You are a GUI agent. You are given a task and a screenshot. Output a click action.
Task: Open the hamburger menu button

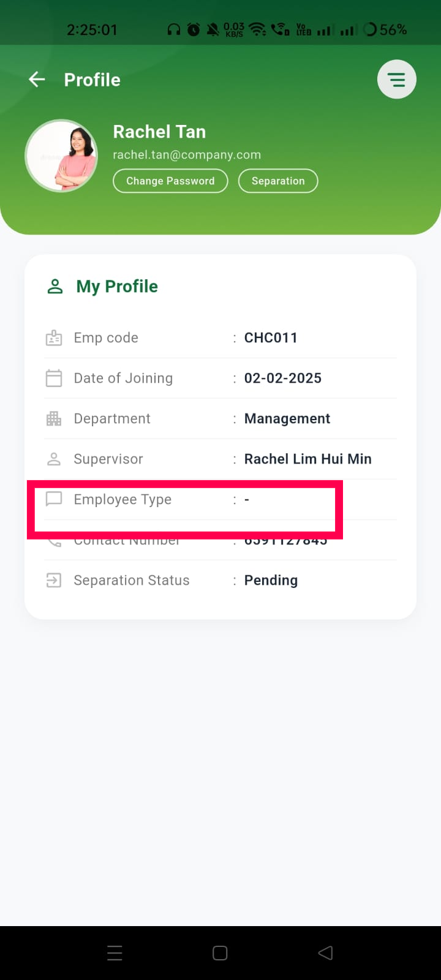[397, 80]
